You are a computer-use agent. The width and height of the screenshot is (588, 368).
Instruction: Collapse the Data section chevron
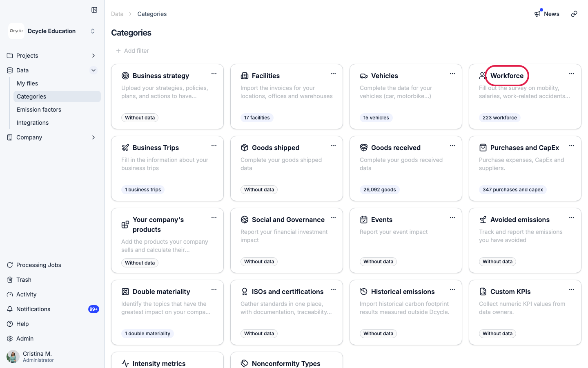pyautogui.click(x=94, y=70)
